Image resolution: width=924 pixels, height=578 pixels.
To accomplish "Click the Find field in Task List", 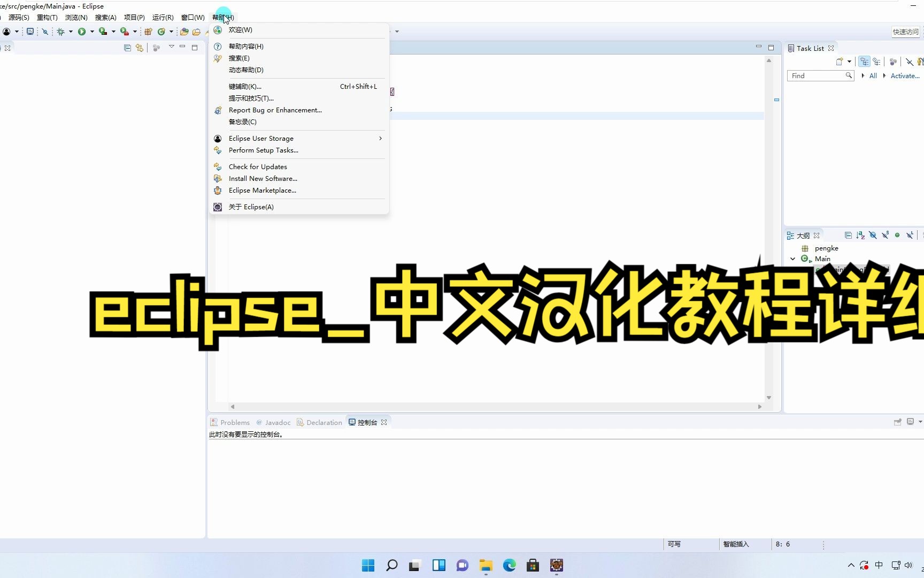I will [820, 76].
